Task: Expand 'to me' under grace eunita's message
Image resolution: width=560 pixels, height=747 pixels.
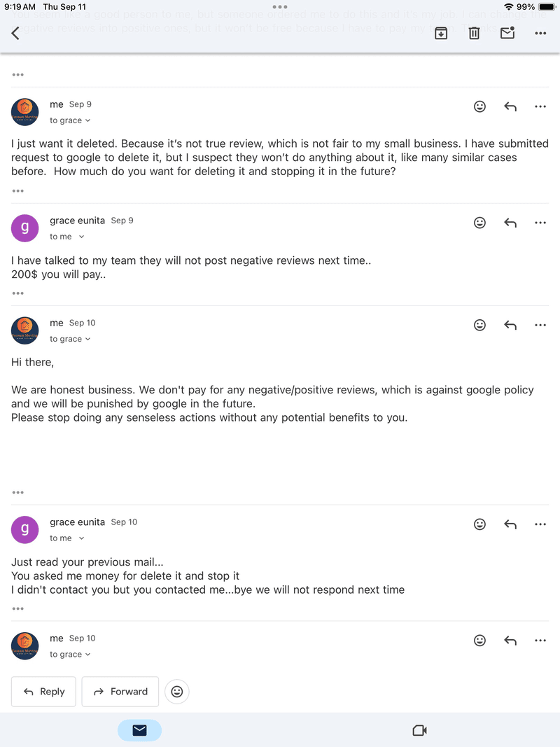Action: pos(67,237)
